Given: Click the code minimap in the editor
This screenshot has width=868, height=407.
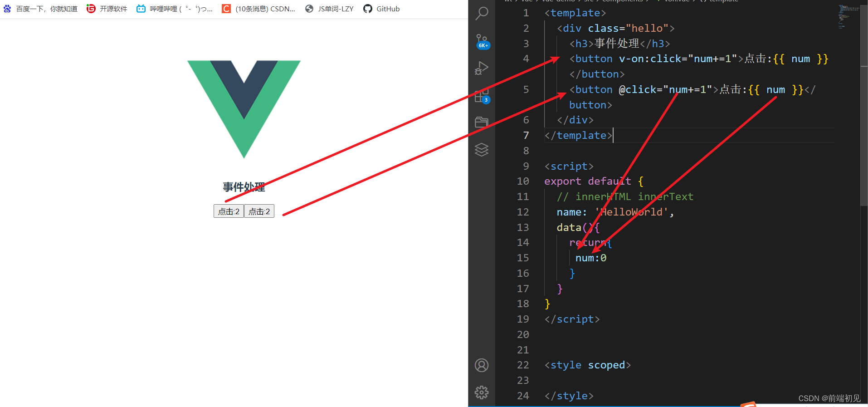Looking at the screenshot, I should [x=848, y=17].
